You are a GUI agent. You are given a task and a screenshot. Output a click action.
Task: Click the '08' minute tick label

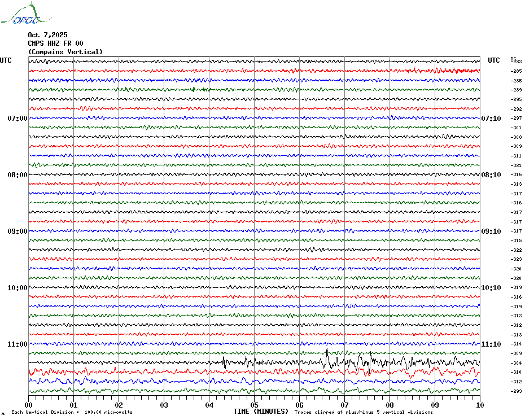click(x=390, y=405)
